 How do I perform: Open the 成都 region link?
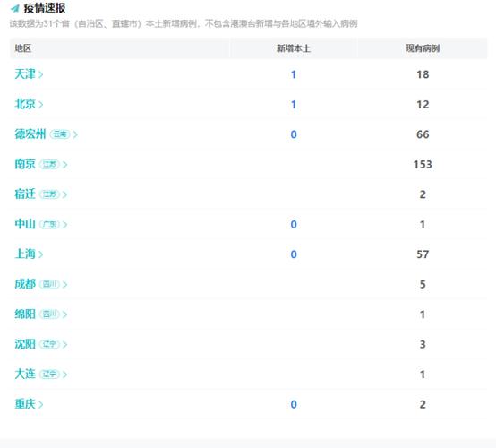tap(25, 284)
